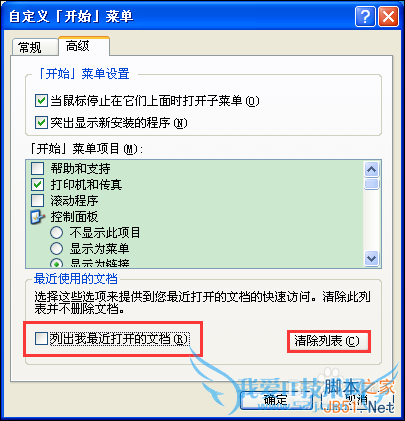Click the menu items list scrollbar thumb
This screenshot has height=421, width=405.
point(371,184)
